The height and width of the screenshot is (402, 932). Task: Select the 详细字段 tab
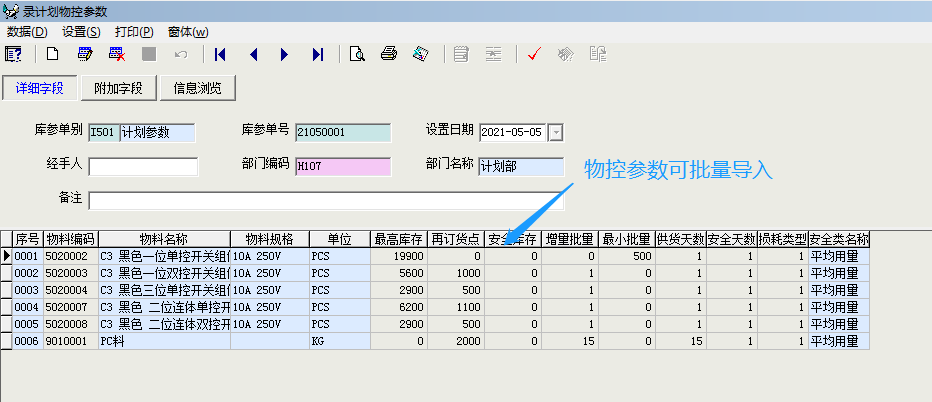pyautogui.click(x=40, y=88)
